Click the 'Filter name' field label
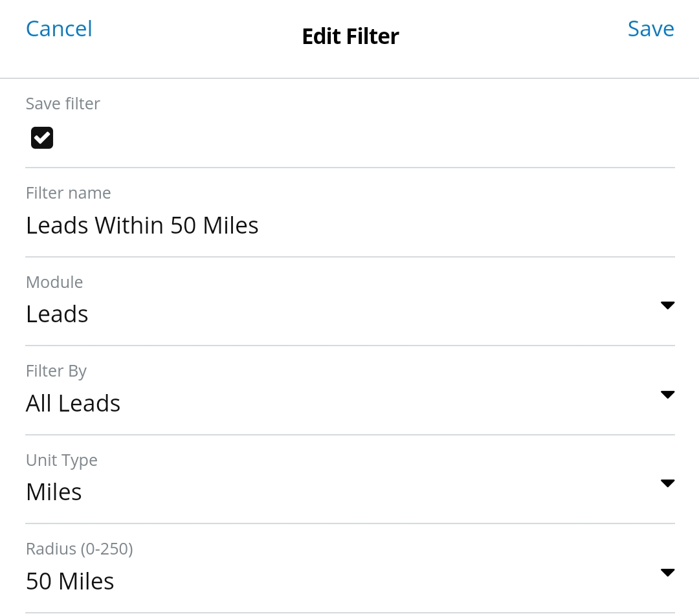 point(68,193)
